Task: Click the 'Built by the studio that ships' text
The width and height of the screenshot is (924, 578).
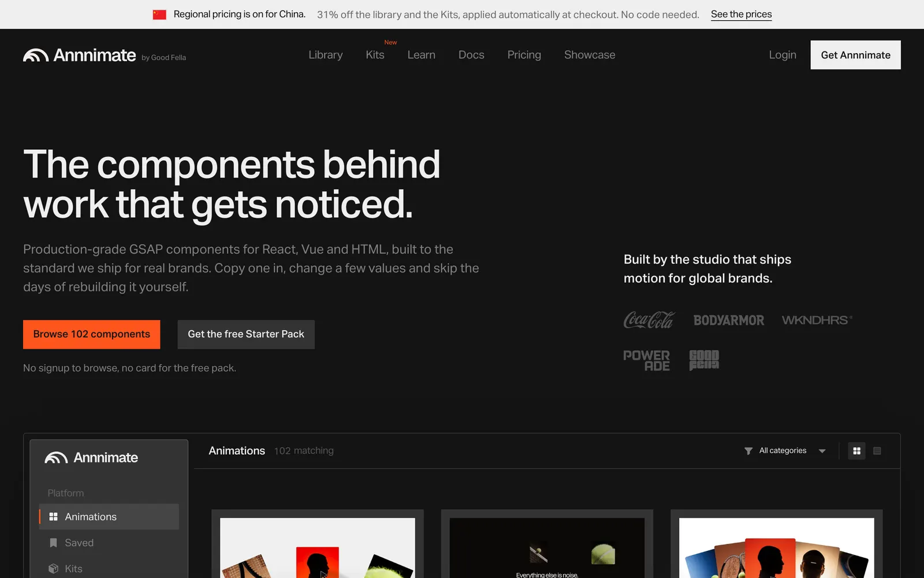Action: [x=707, y=269]
